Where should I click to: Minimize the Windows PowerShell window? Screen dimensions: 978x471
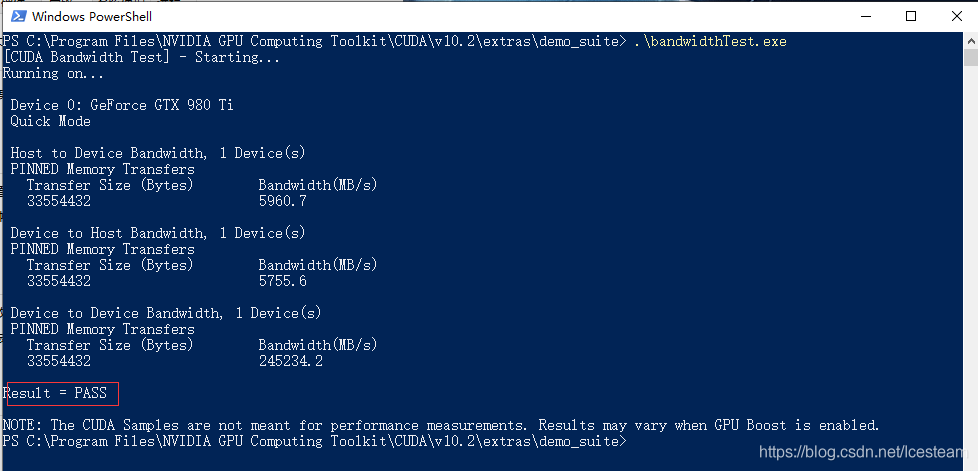click(x=865, y=17)
